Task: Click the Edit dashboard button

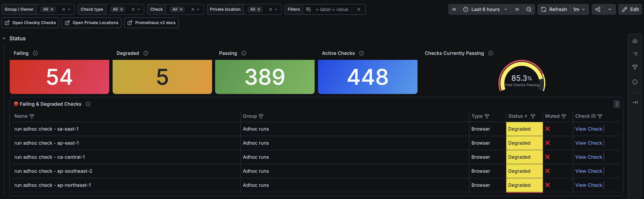Action: pyautogui.click(x=630, y=10)
